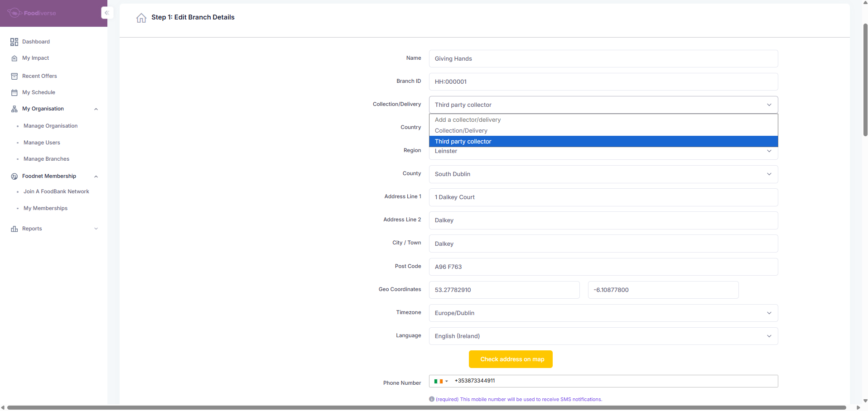Open the Timezone dropdown
The width and height of the screenshot is (868, 411).
603,313
